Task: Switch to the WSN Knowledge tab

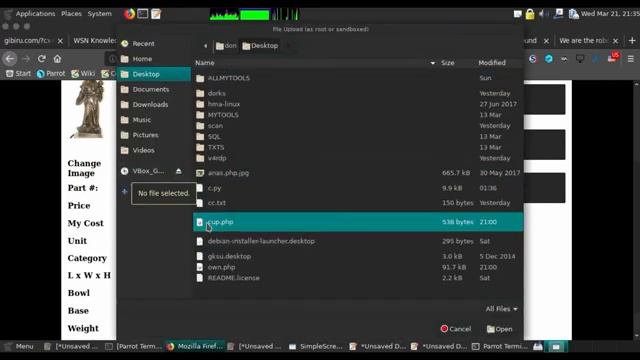Action: point(94,41)
